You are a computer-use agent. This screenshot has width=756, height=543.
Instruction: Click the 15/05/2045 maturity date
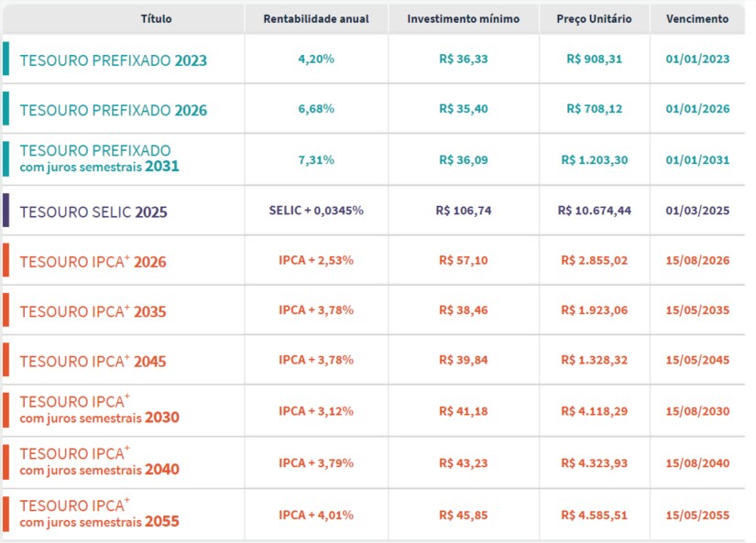tap(697, 360)
